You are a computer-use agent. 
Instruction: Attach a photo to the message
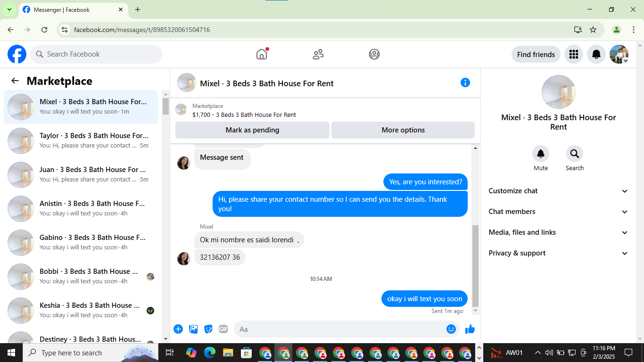pos(193,329)
